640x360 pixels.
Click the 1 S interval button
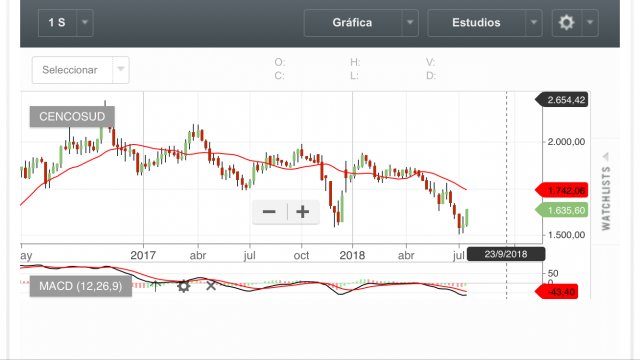tap(57, 22)
